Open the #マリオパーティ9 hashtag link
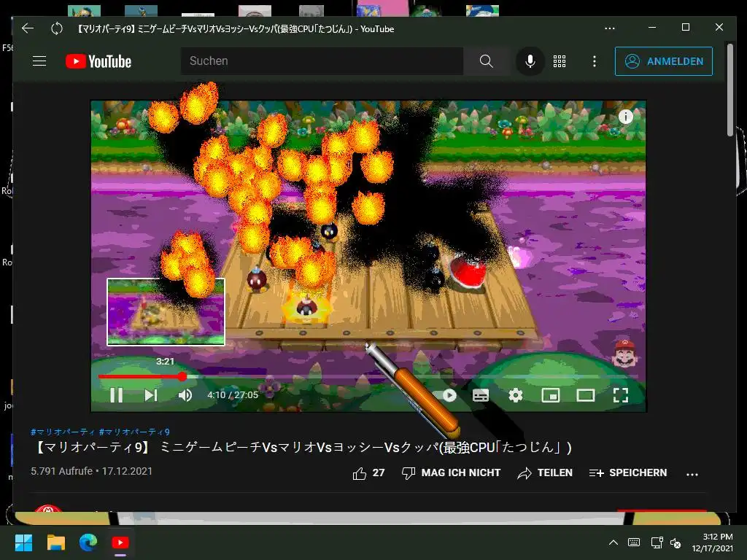Image resolution: width=747 pixels, height=560 pixels. pyautogui.click(x=134, y=432)
